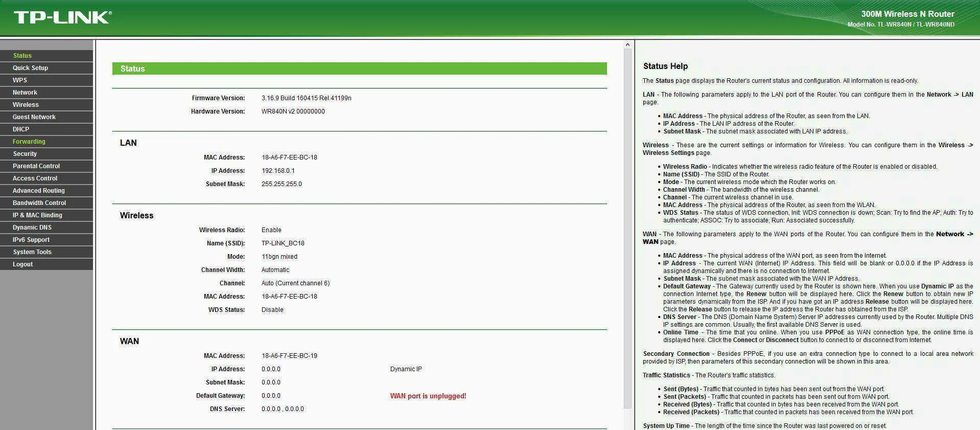Click the TP-LINK logo in header
Screen dimensions: 980x430
pyautogui.click(x=62, y=17)
